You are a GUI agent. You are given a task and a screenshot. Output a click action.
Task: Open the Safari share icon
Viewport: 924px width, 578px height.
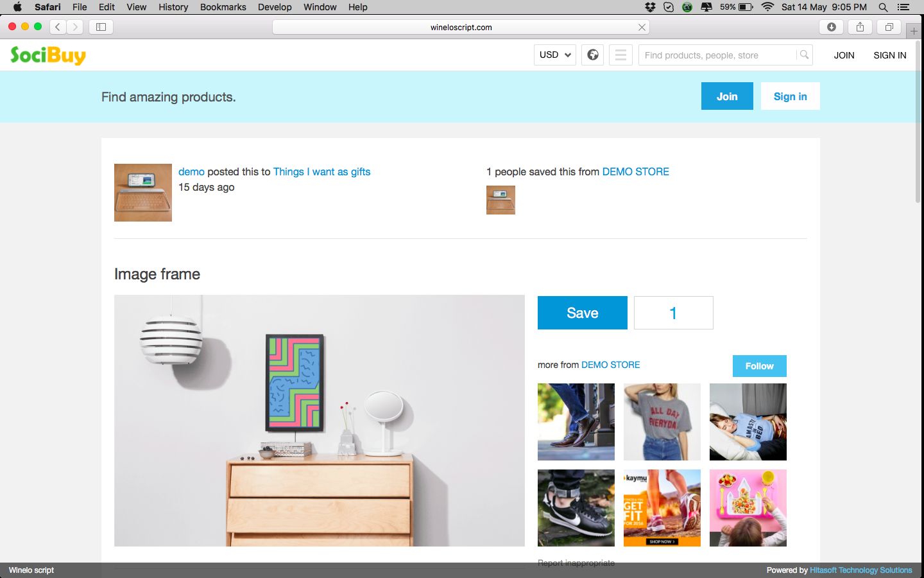(x=860, y=27)
